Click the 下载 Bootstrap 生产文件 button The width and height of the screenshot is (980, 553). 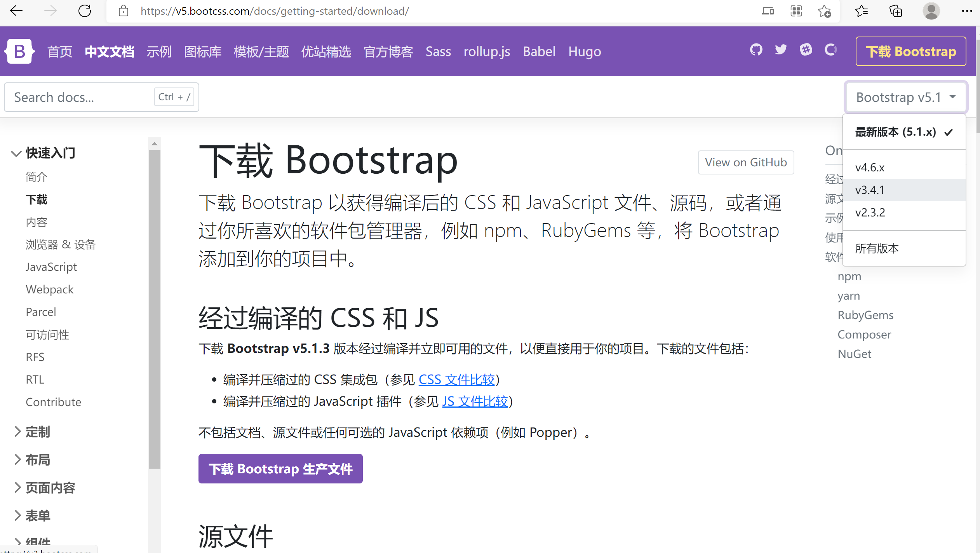280,469
